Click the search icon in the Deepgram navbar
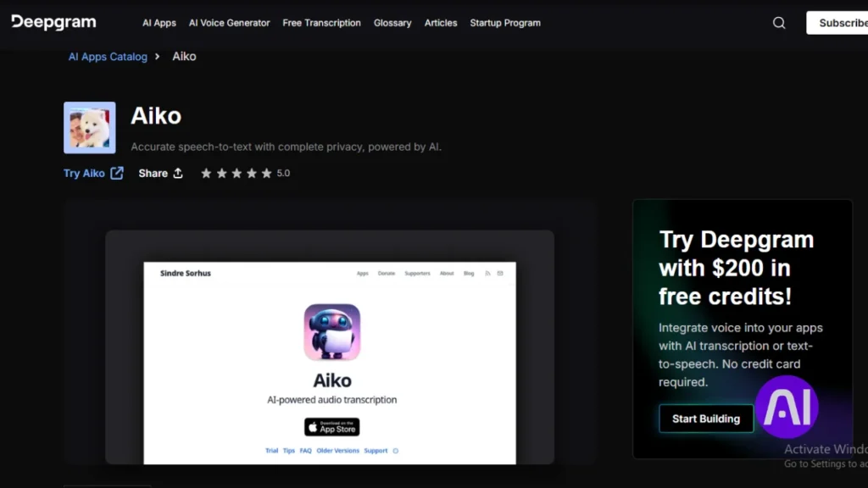 (778, 23)
